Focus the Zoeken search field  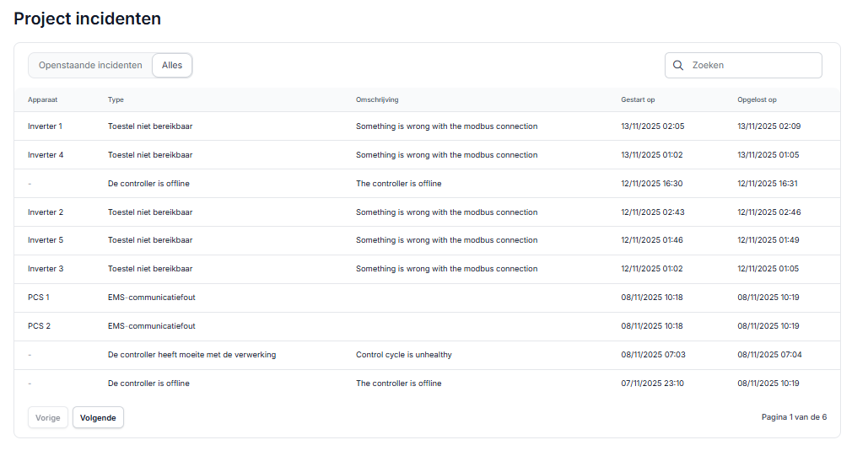[x=751, y=66]
